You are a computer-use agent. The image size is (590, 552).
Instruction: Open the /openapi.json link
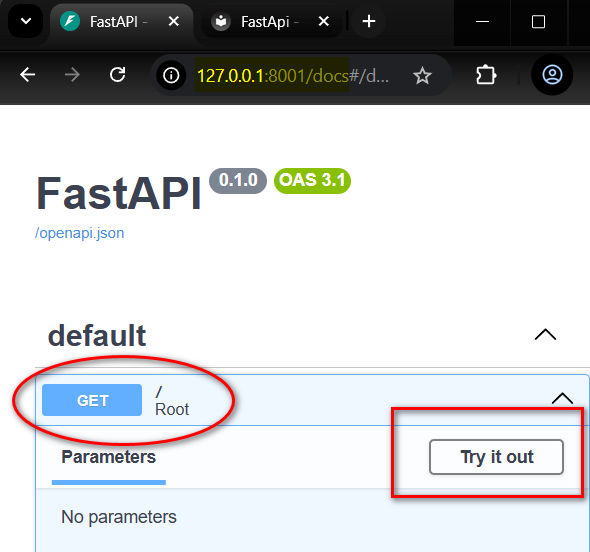pos(79,233)
